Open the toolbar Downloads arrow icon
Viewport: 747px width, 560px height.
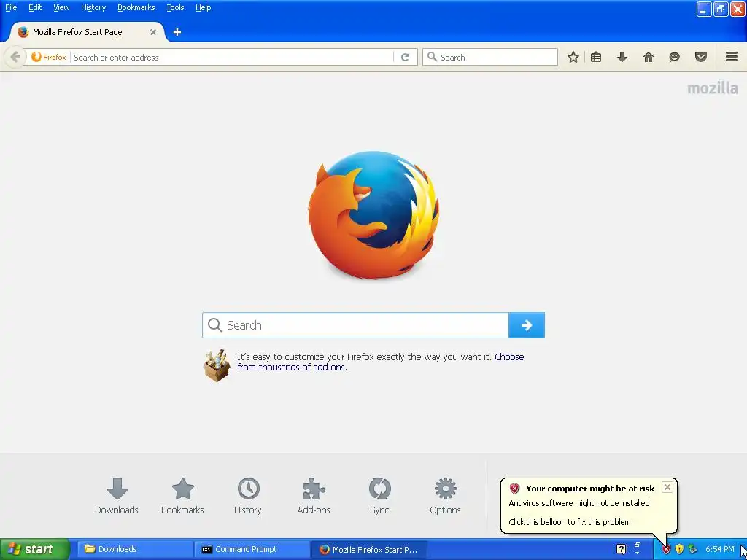622,57
